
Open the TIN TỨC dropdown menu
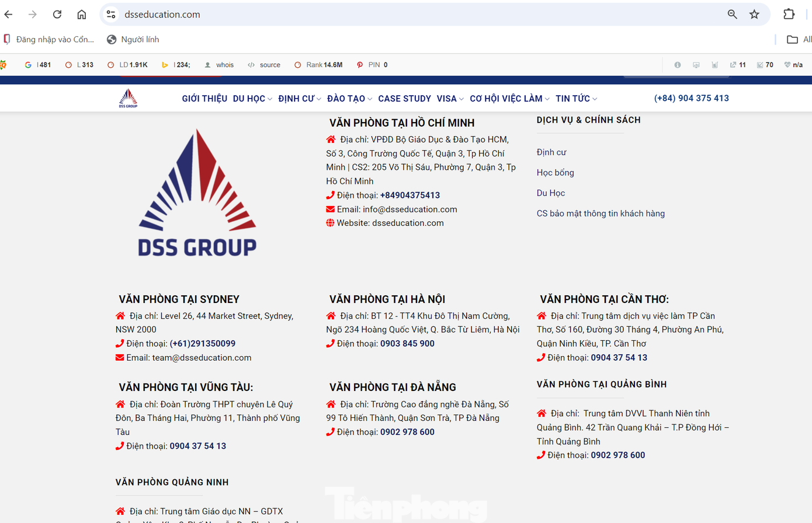click(576, 99)
